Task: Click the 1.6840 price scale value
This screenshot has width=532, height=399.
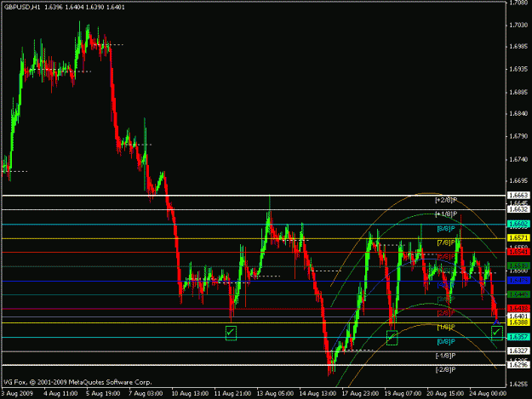Action: [x=519, y=113]
